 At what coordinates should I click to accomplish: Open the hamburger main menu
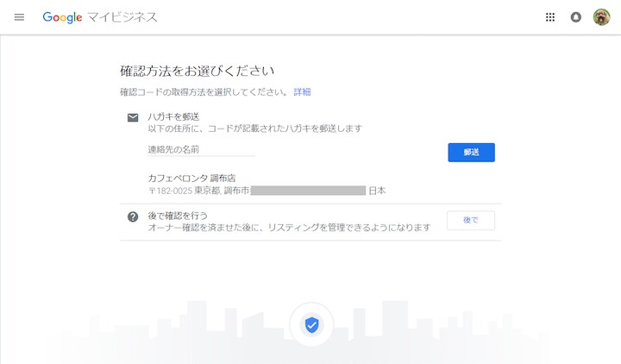19,17
